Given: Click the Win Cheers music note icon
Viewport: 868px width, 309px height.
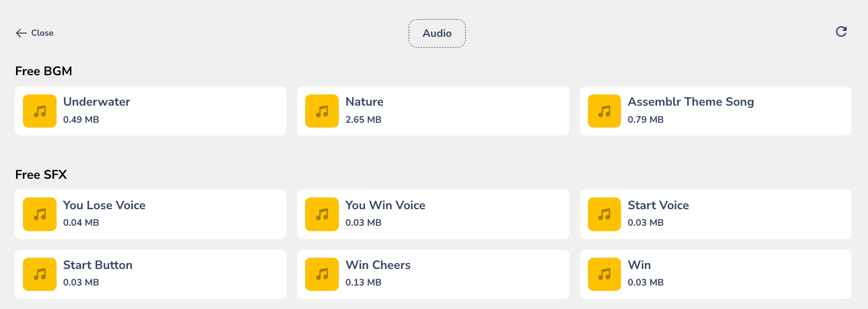Looking at the screenshot, I should pyautogui.click(x=322, y=274).
